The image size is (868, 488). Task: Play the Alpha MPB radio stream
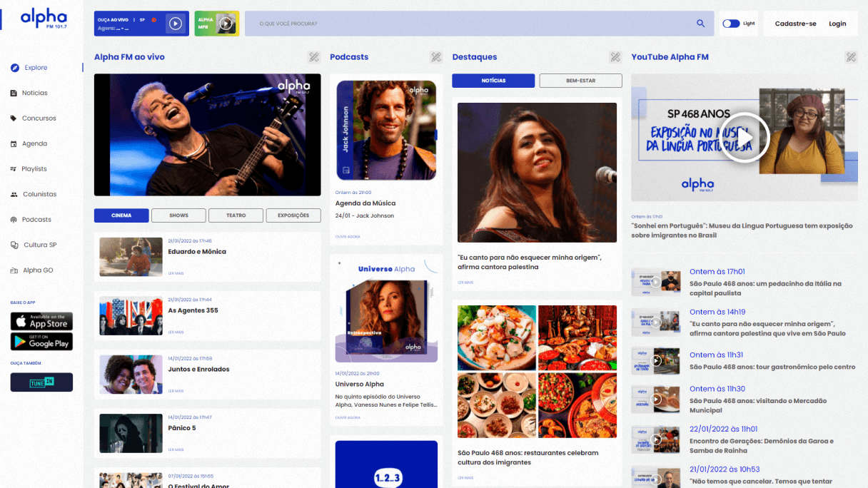[x=226, y=24]
